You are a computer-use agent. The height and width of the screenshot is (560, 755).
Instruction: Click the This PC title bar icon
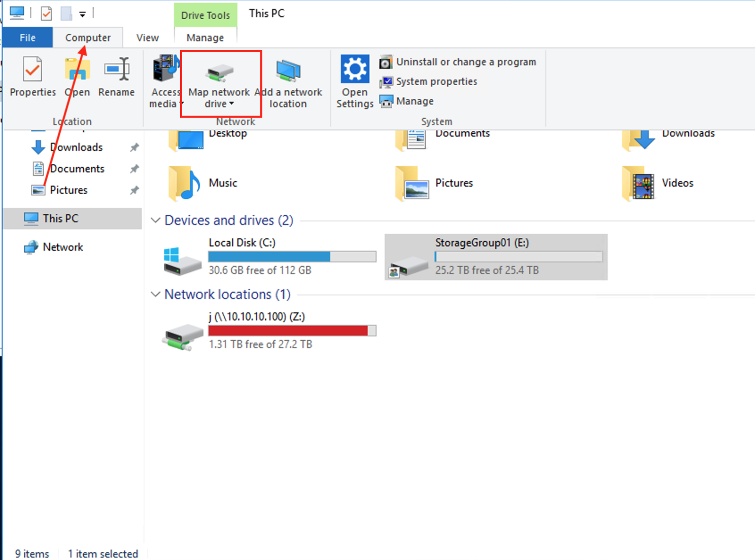point(17,13)
